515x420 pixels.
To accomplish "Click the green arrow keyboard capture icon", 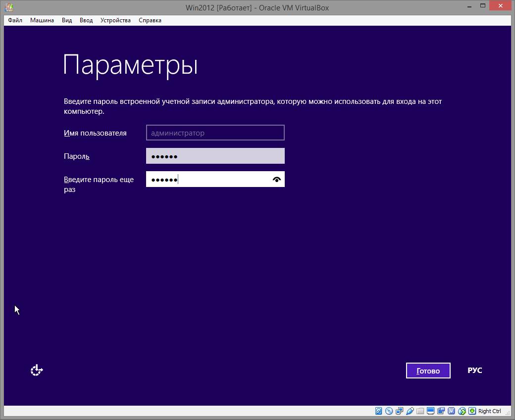I will tap(472, 411).
